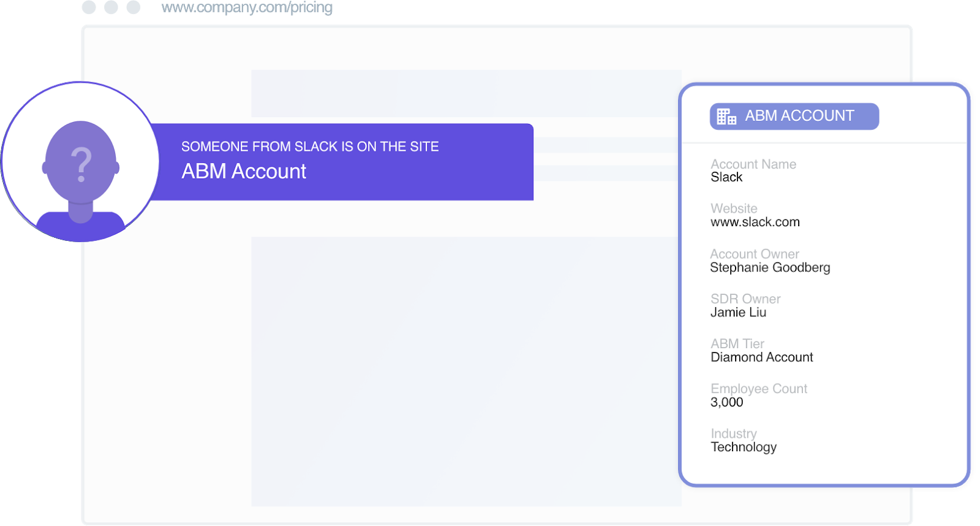The image size is (980, 526).
Task: Select the 'Diamond Account' tier value
Action: tap(762, 357)
